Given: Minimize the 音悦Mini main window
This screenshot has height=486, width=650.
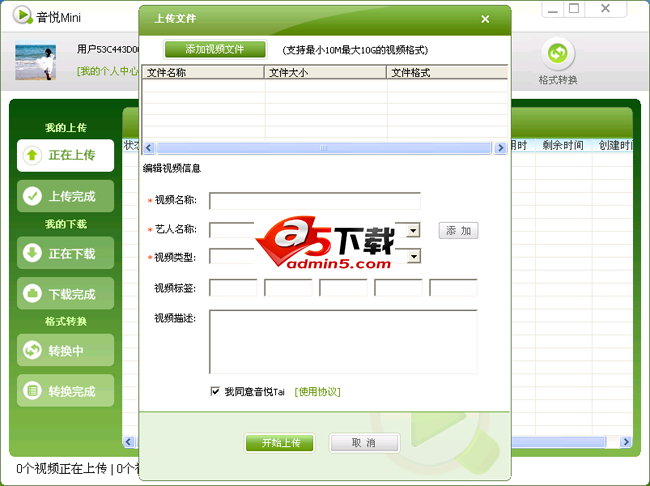Looking at the screenshot, I should 553,9.
